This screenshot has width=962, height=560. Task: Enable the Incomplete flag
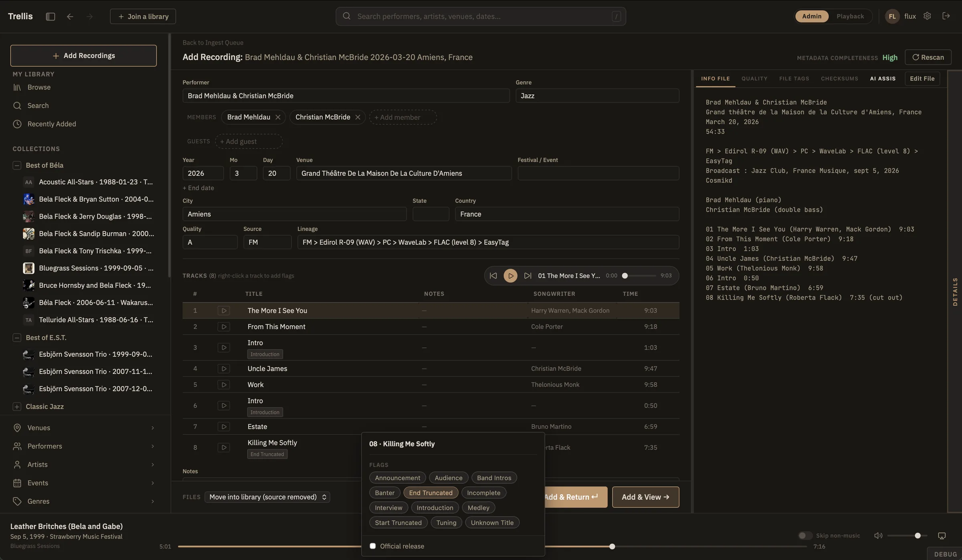coord(483,493)
